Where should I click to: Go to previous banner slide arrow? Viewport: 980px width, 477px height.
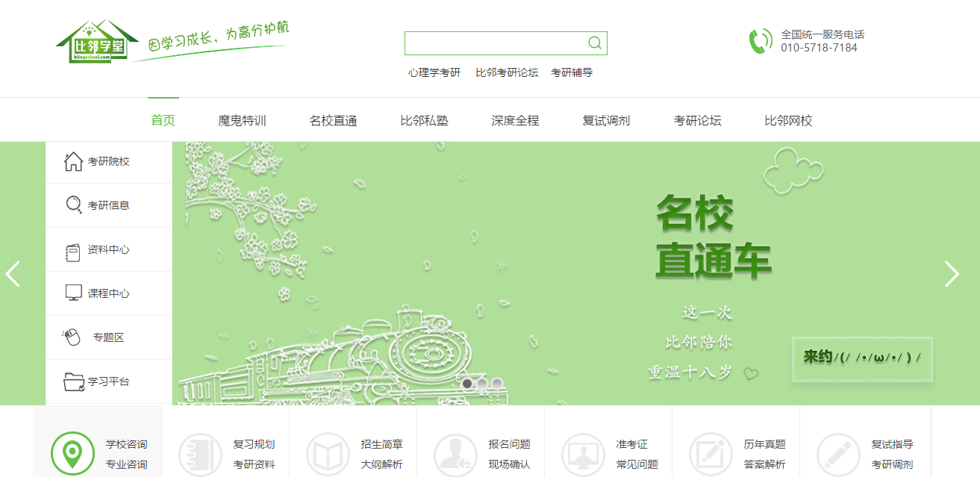click(x=13, y=274)
